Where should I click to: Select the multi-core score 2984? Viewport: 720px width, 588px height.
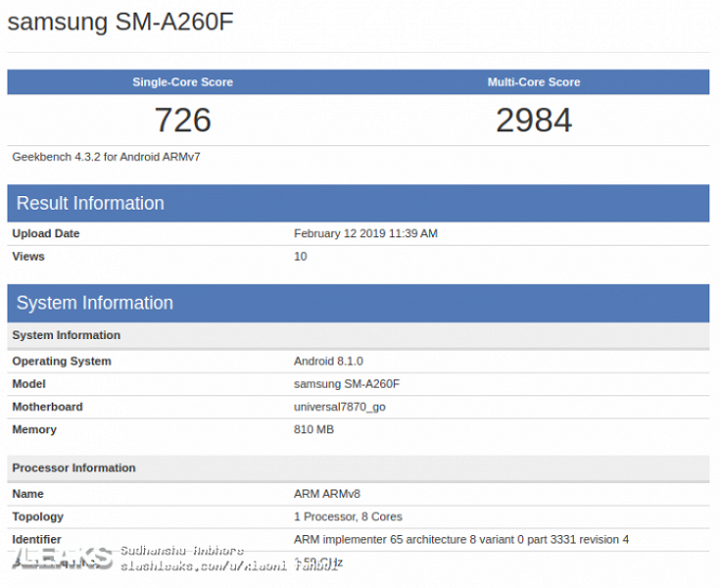(533, 120)
